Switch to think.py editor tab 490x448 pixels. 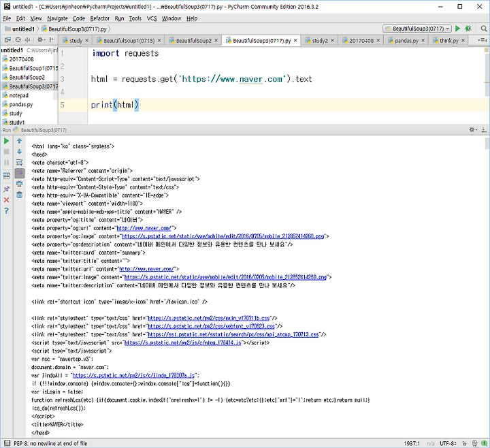click(x=448, y=40)
